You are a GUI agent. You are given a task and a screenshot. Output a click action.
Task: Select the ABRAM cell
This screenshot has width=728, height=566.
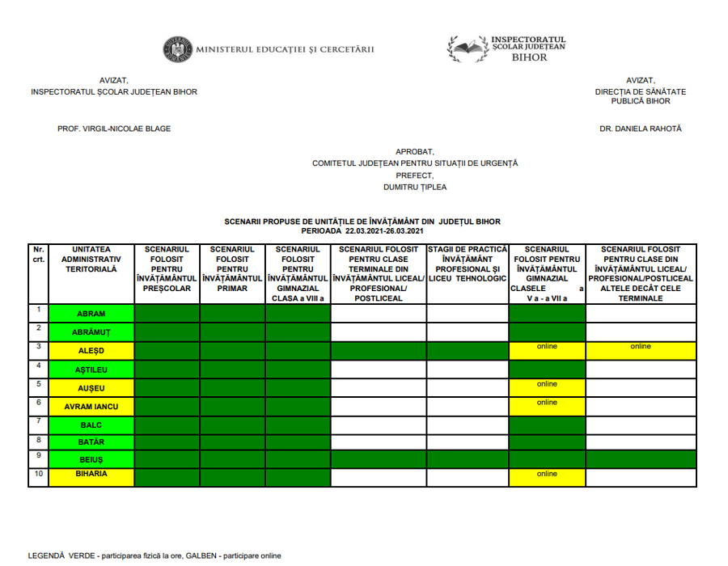pos(91,314)
